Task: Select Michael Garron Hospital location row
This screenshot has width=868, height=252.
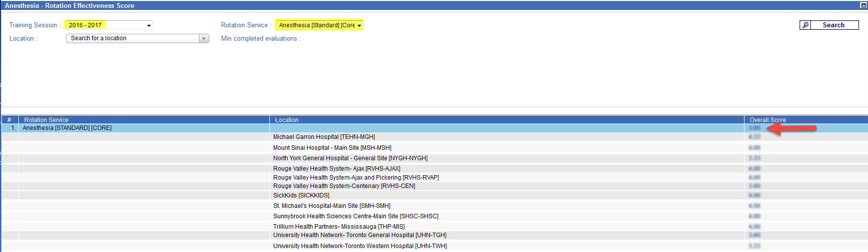Action: pos(324,137)
